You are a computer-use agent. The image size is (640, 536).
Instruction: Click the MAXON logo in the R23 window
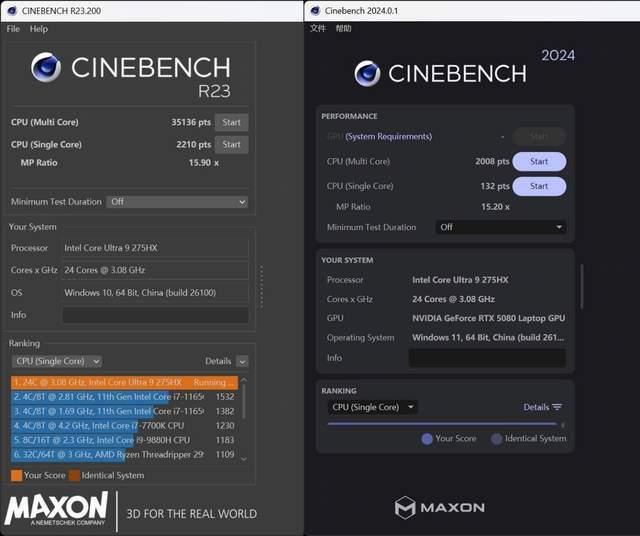[57, 509]
